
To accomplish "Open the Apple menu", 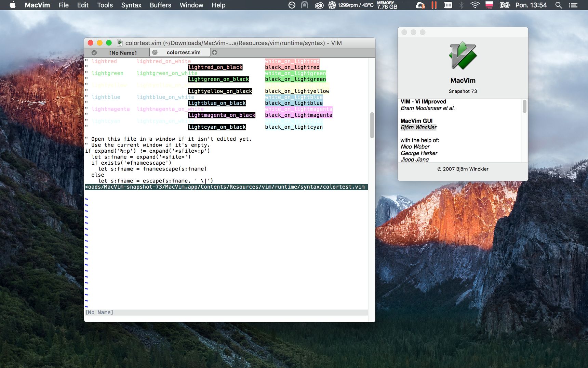I will coord(12,5).
